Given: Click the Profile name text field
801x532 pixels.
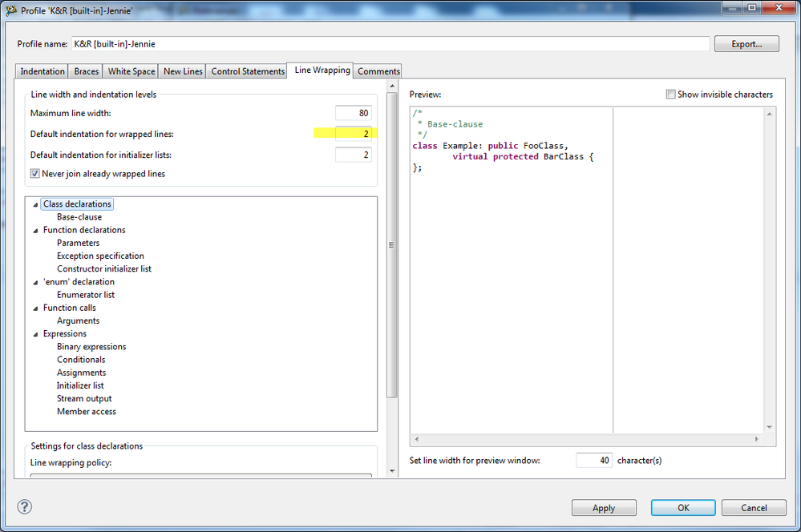Looking at the screenshot, I should tap(390, 44).
